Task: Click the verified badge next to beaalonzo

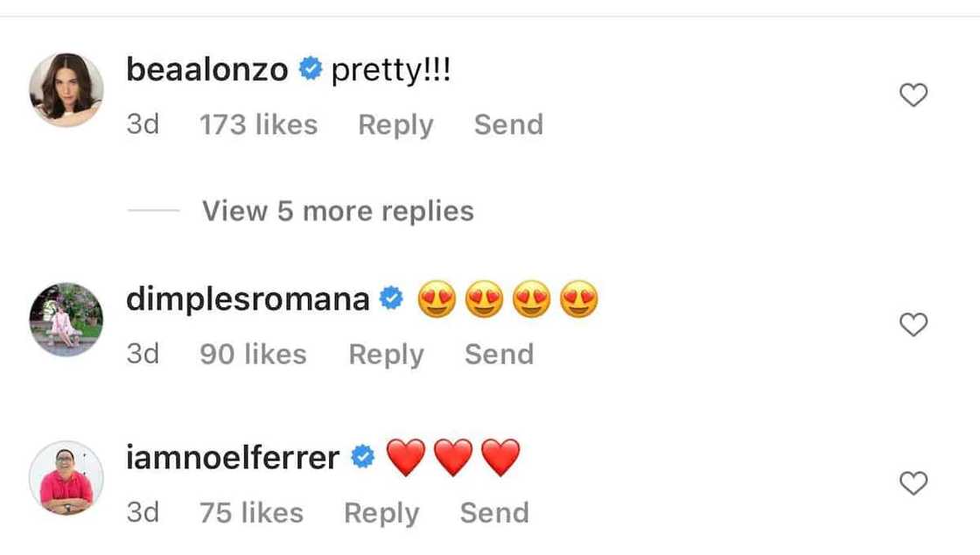Action: pyautogui.click(x=310, y=70)
